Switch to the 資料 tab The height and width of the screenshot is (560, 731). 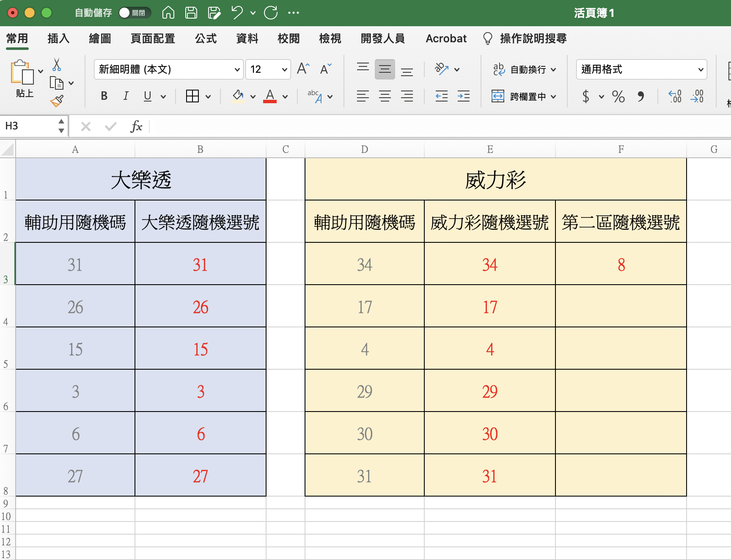pyautogui.click(x=247, y=38)
